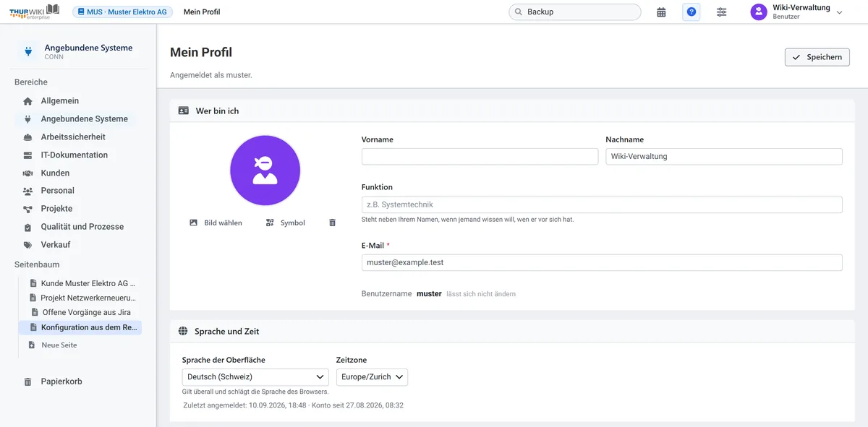The height and width of the screenshot is (427, 868).
Task: Create a Neue Seite in page tree
Action: pyautogui.click(x=59, y=345)
